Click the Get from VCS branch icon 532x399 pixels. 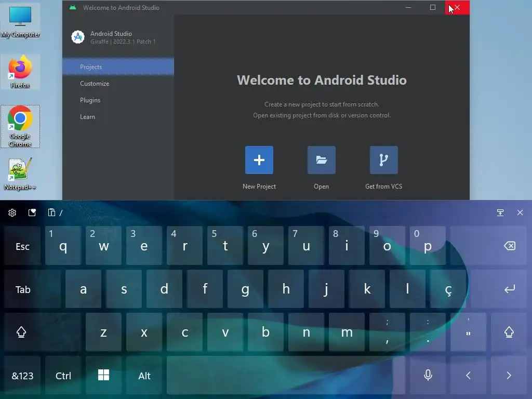[x=384, y=160]
